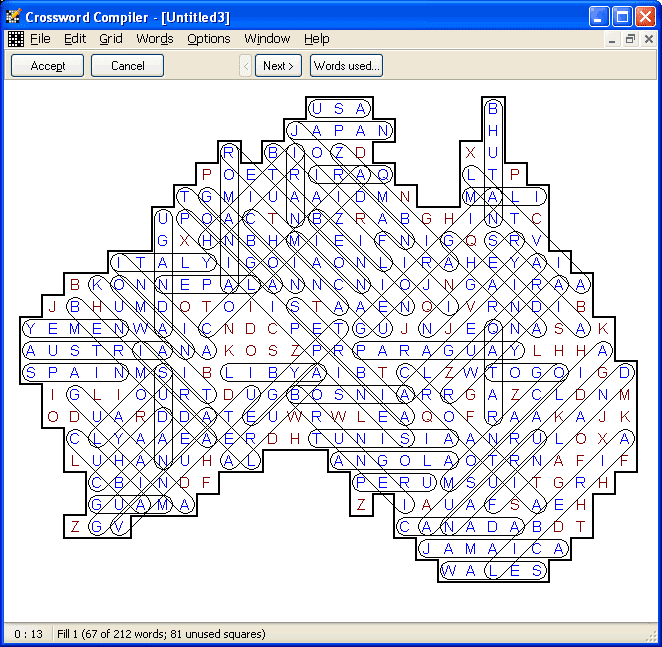Select the circled word GUAM

tap(130, 504)
